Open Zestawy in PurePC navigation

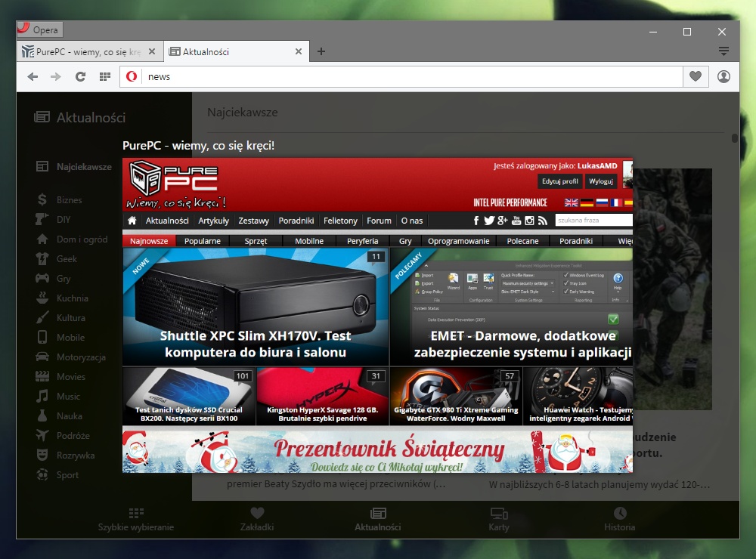(x=253, y=221)
